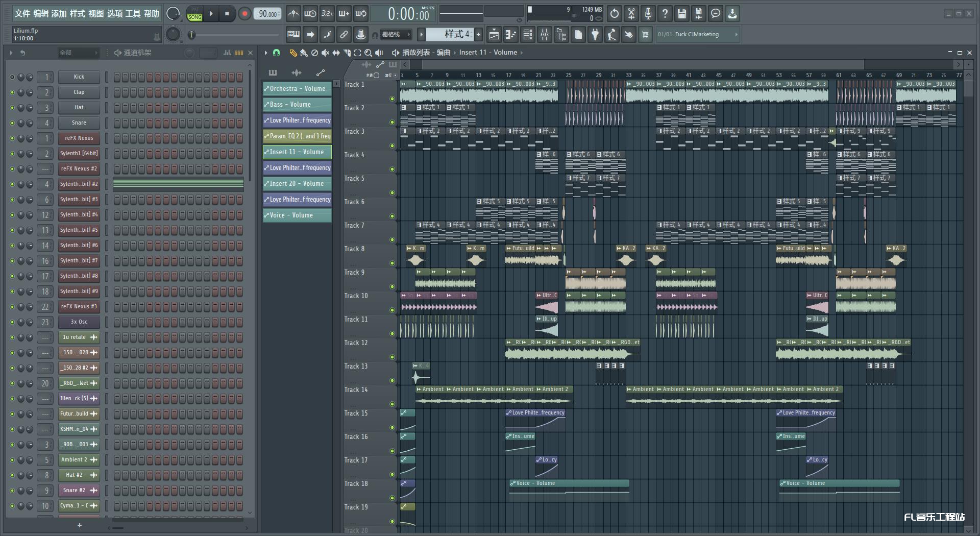Open the 添加 menu

tap(59, 14)
